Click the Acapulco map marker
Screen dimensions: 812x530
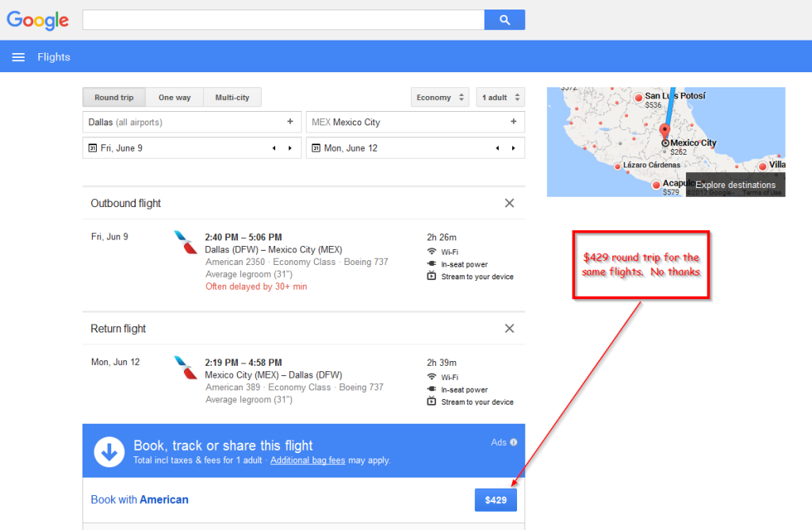coord(656,184)
